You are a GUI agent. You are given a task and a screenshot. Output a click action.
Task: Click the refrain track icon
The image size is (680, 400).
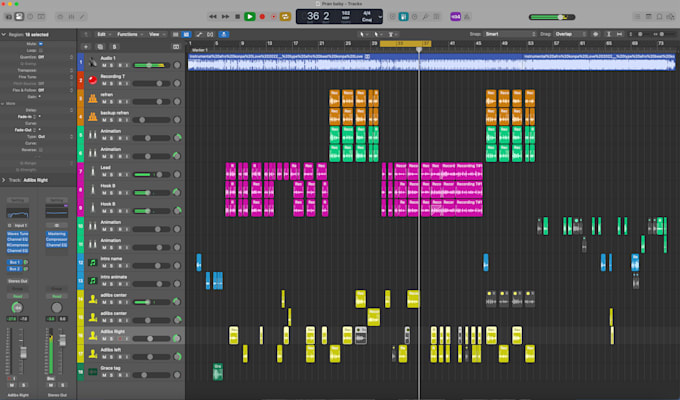click(92, 98)
